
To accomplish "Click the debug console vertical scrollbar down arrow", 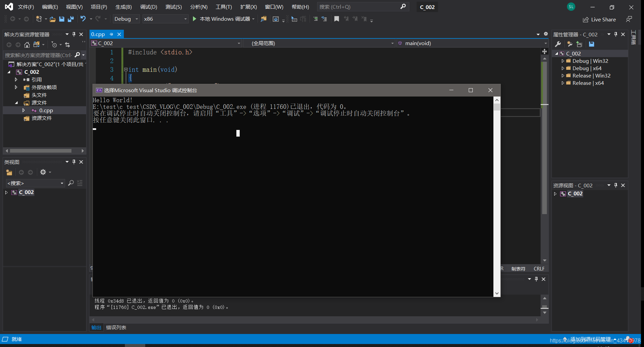I will (x=497, y=293).
